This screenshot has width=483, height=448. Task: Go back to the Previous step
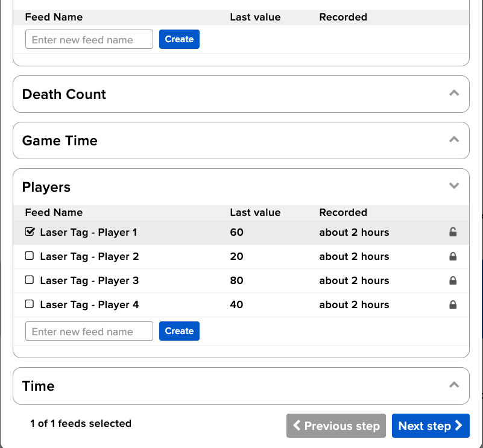coord(336,426)
